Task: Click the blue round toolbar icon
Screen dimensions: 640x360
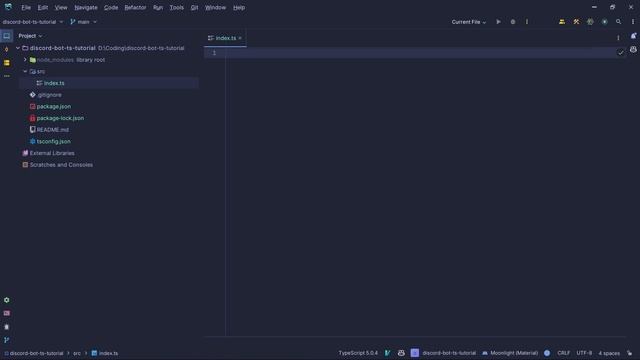Action: coord(604,22)
